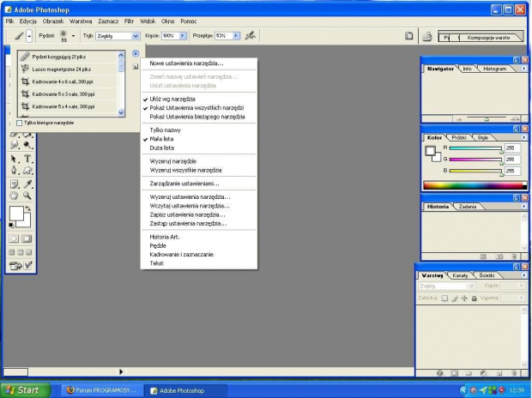This screenshot has height=398, width=532.
Task: Open Kolor panel flyout menu arrow
Action: click(x=524, y=137)
